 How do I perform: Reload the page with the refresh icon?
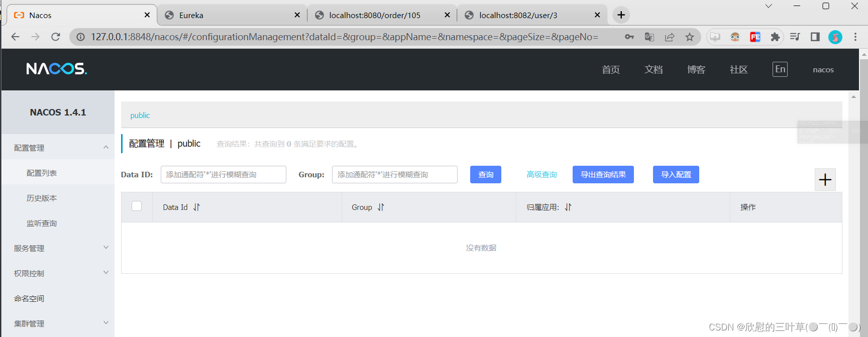coord(56,37)
